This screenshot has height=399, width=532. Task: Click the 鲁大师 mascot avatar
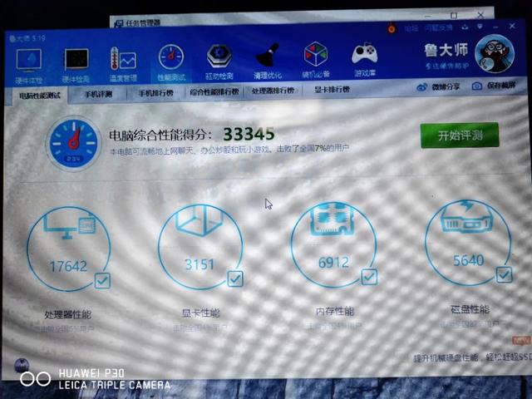[495, 53]
